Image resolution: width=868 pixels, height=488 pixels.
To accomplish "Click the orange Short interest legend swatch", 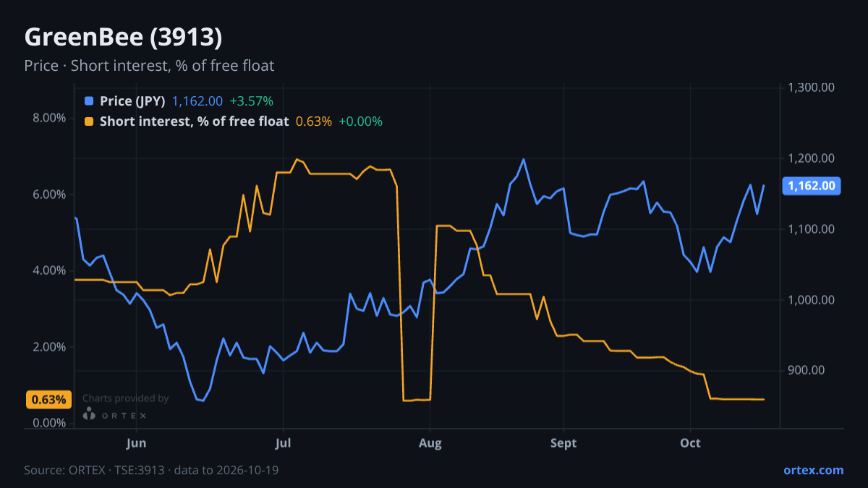I will pos(89,121).
